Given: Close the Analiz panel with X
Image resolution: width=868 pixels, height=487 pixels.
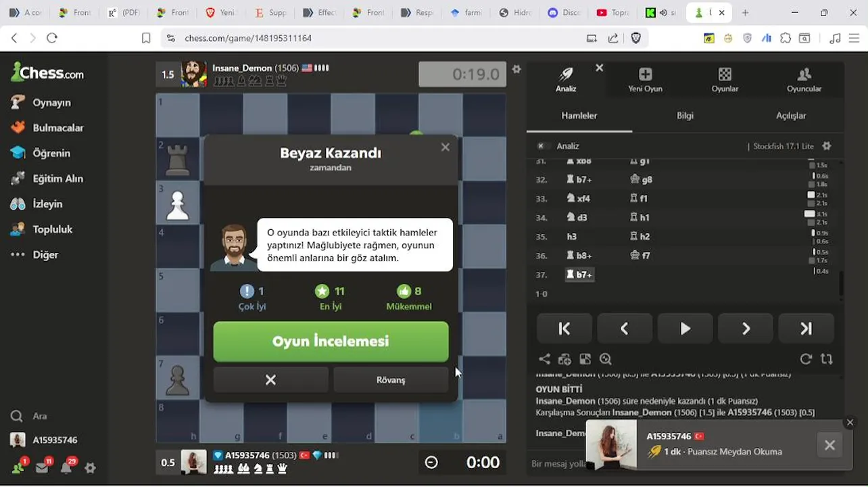Looking at the screenshot, I should click(599, 68).
